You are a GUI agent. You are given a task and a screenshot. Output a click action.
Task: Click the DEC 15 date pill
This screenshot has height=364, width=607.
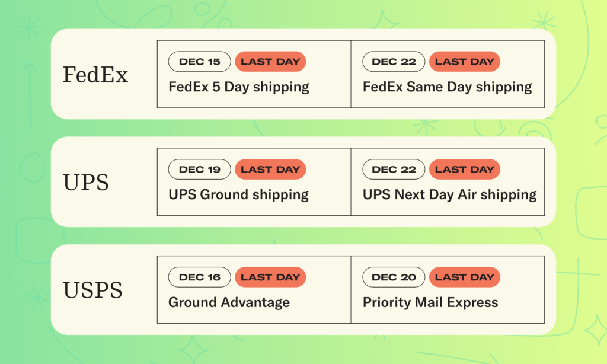pyautogui.click(x=199, y=62)
